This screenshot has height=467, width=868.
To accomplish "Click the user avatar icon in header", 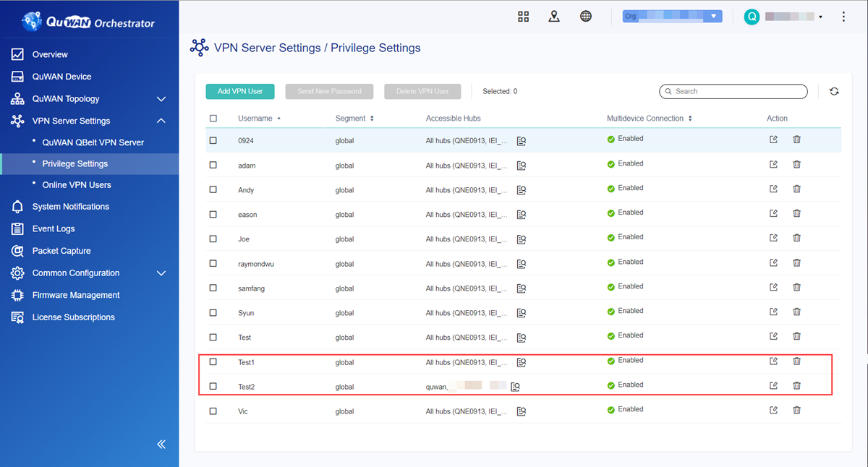I will pos(752,17).
